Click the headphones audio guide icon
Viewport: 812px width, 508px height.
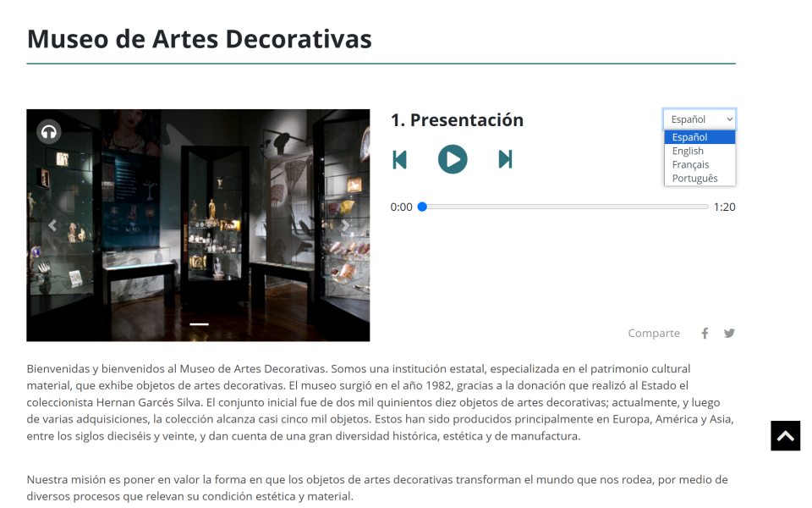click(49, 131)
